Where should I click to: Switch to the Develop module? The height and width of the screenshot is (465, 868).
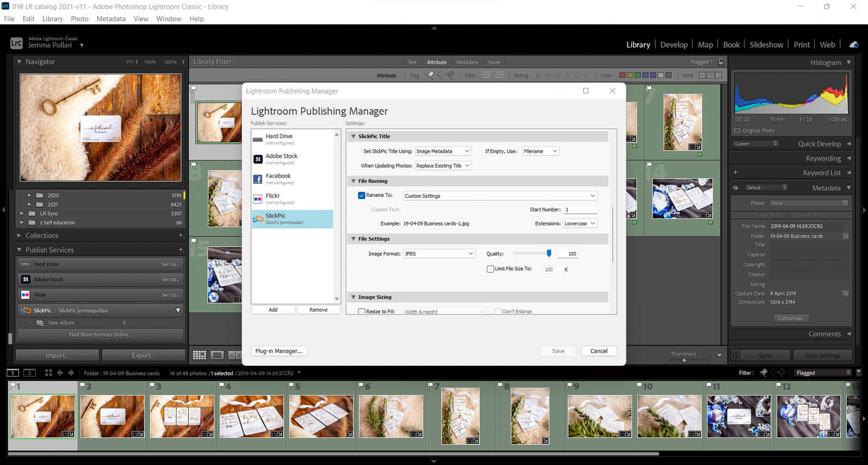pos(674,44)
